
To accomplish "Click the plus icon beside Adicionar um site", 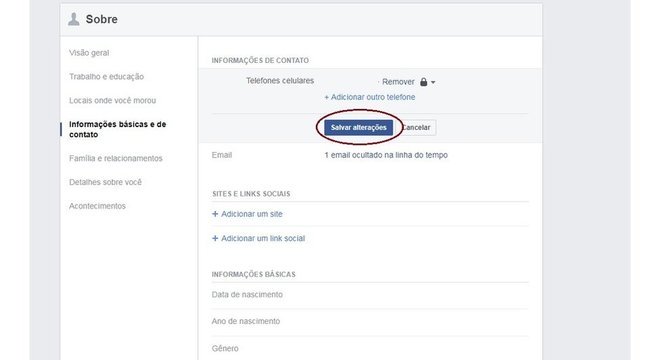I will (x=215, y=214).
